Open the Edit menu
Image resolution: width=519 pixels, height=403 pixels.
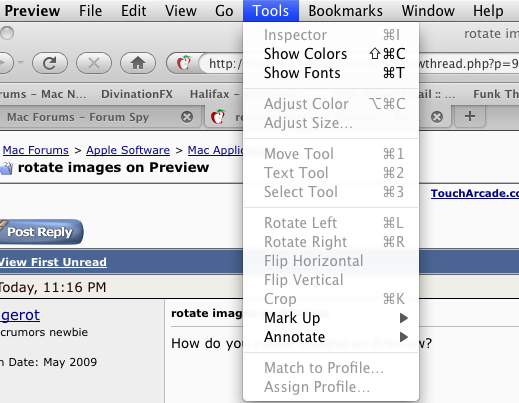pyautogui.click(x=133, y=11)
